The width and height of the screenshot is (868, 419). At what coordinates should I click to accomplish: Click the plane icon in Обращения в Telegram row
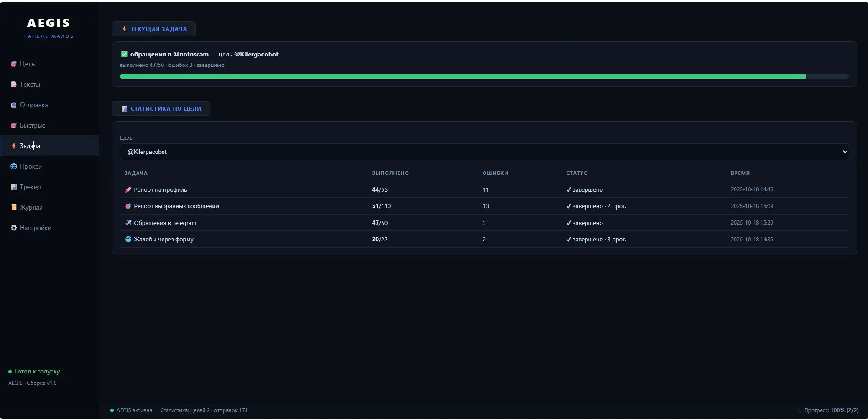(x=128, y=223)
